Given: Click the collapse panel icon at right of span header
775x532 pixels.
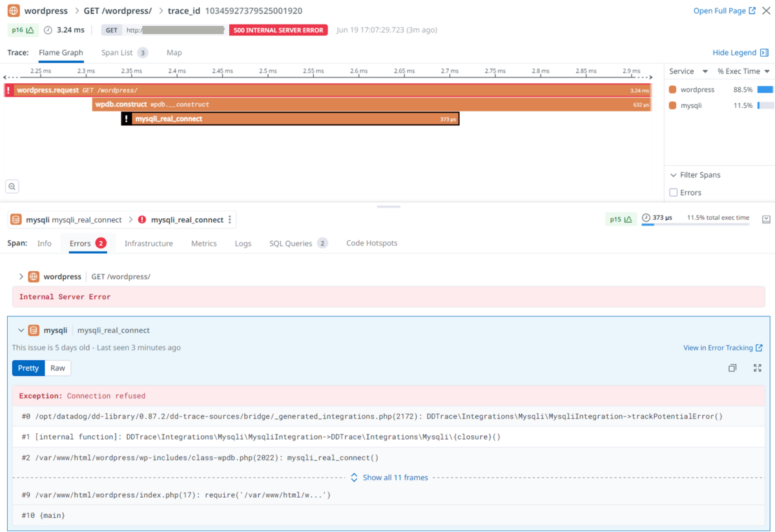Looking at the screenshot, I should point(766,219).
